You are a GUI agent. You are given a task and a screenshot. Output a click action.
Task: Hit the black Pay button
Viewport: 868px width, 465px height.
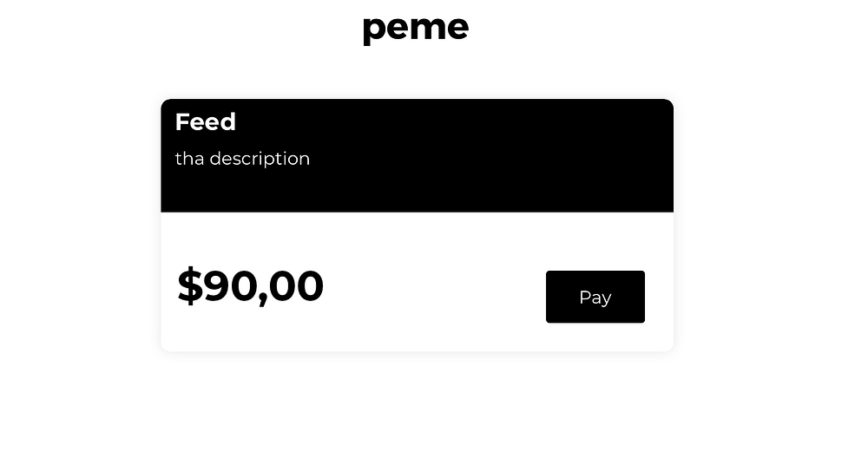pyautogui.click(x=595, y=297)
